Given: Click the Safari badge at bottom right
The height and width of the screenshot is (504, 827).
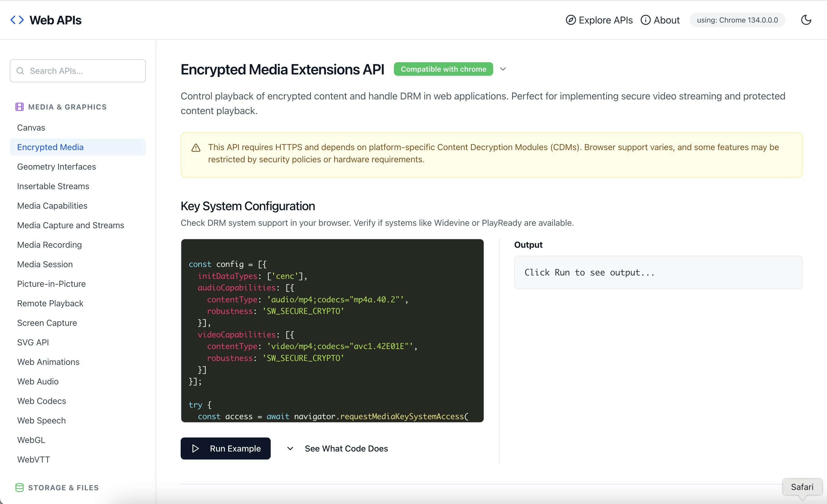Looking at the screenshot, I should tap(802, 487).
